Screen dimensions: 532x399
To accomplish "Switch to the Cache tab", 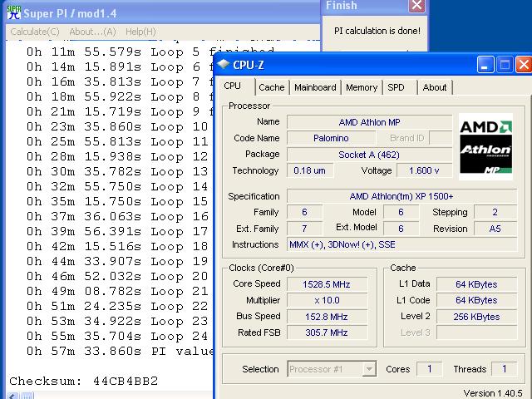I will [x=272, y=87].
